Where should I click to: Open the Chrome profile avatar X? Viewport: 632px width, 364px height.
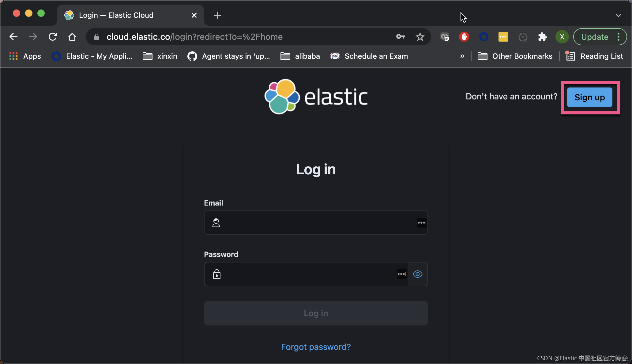point(562,37)
